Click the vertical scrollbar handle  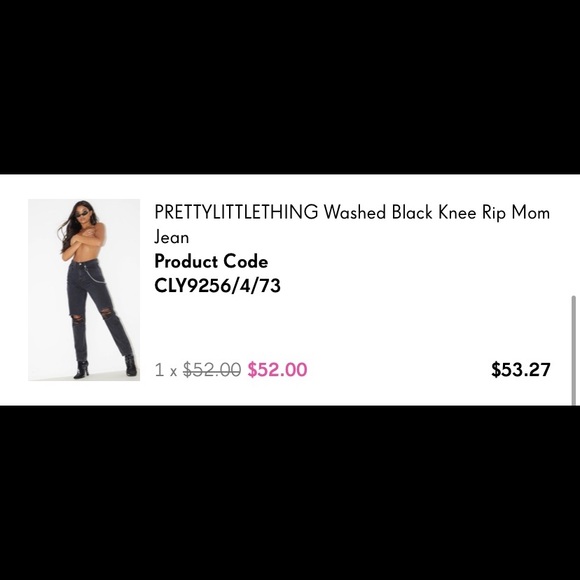(574, 350)
